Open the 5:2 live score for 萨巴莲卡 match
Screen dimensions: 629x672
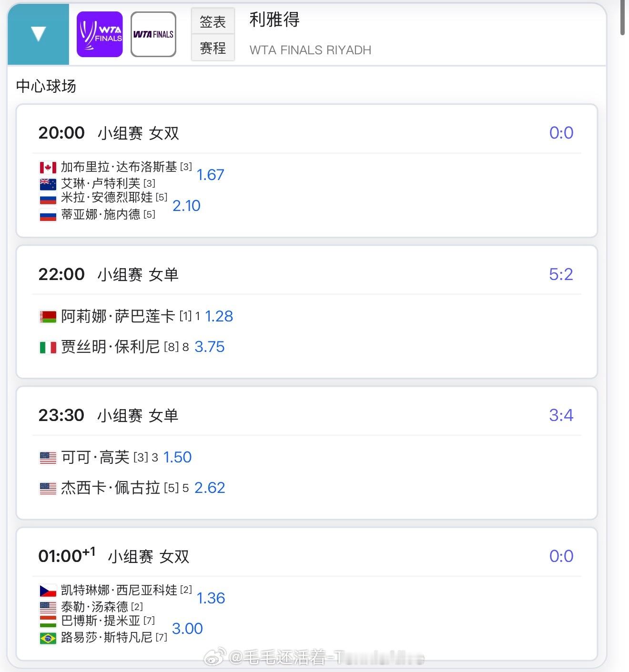click(x=560, y=274)
